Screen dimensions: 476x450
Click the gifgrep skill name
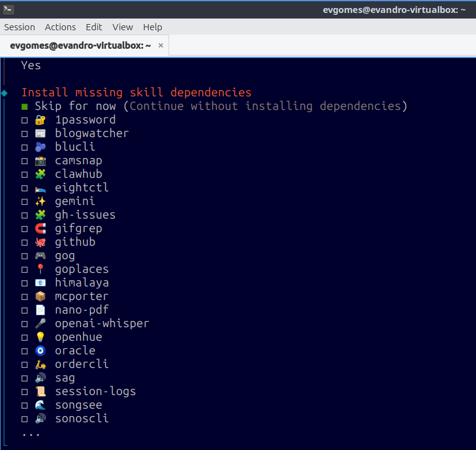[x=78, y=229]
